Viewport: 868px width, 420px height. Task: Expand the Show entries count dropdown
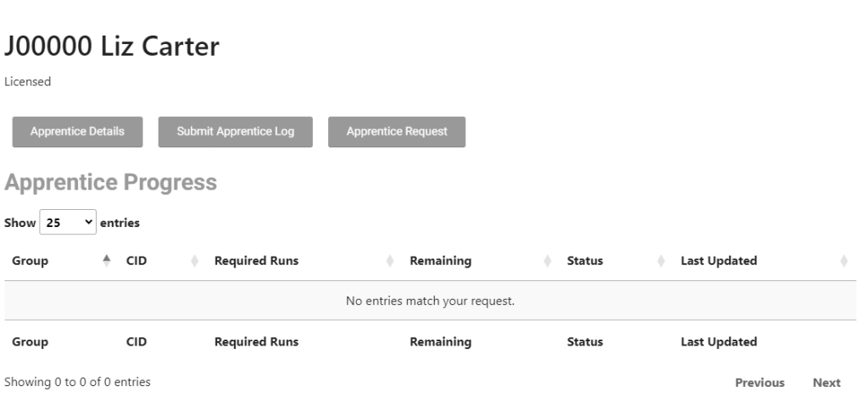click(68, 223)
